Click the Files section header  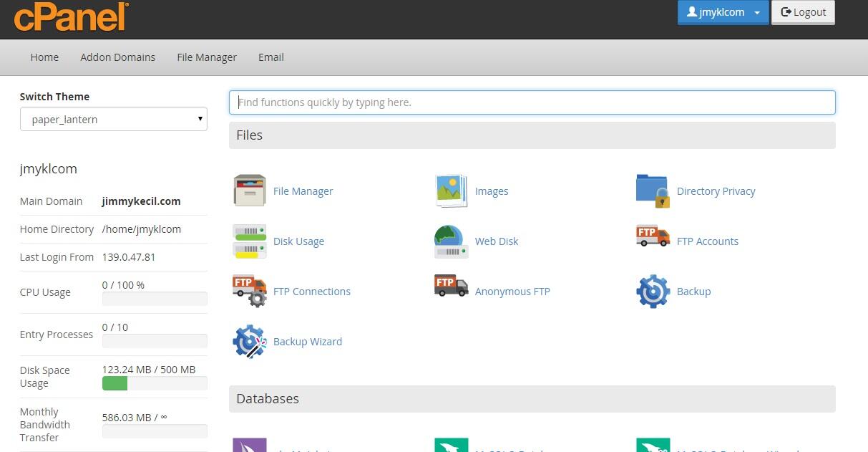click(x=532, y=135)
